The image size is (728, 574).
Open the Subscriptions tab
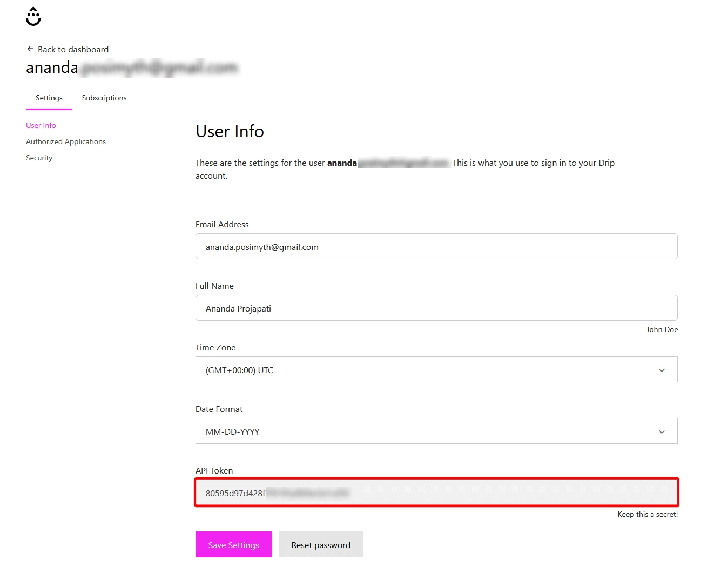pos(104,98)
